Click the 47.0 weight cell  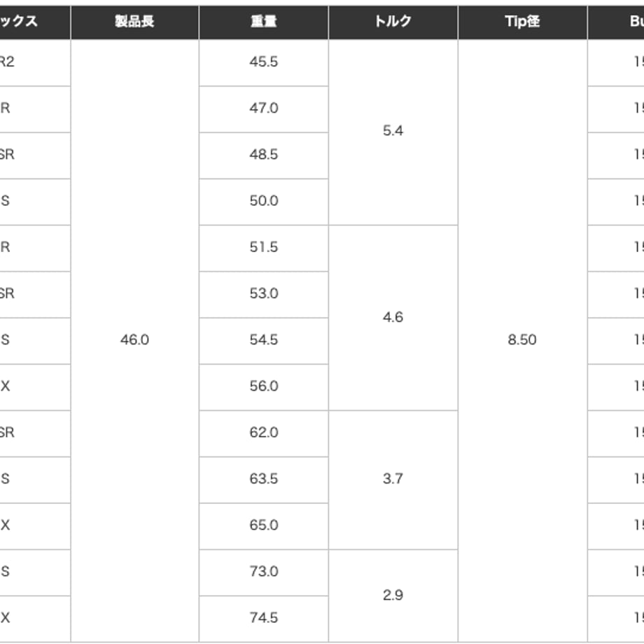264,109
